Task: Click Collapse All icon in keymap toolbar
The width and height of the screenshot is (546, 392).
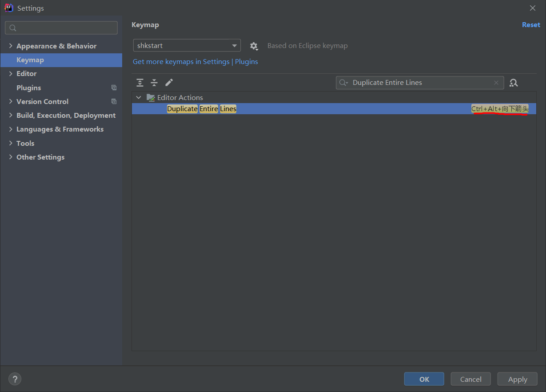Action: tap(154, 83)
